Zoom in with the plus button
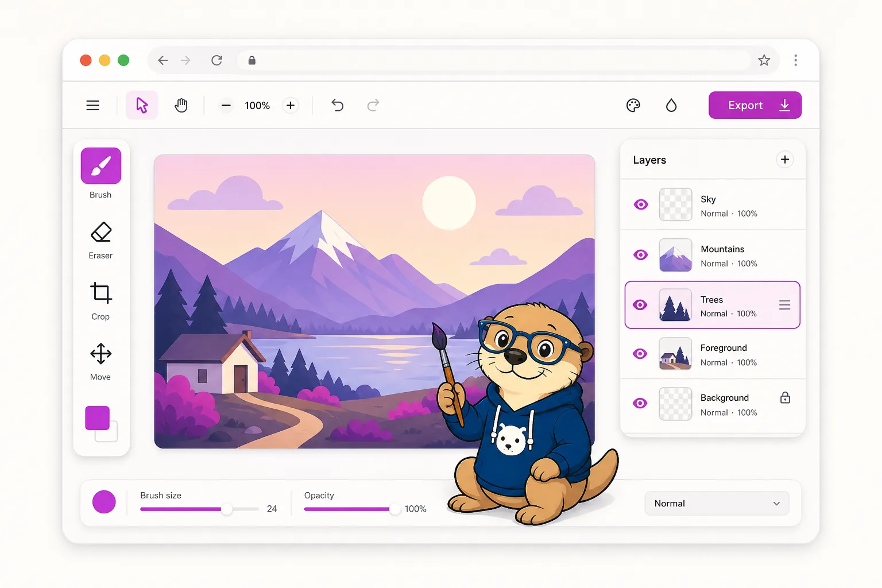 pyautogui.click(x=291, y=105)
